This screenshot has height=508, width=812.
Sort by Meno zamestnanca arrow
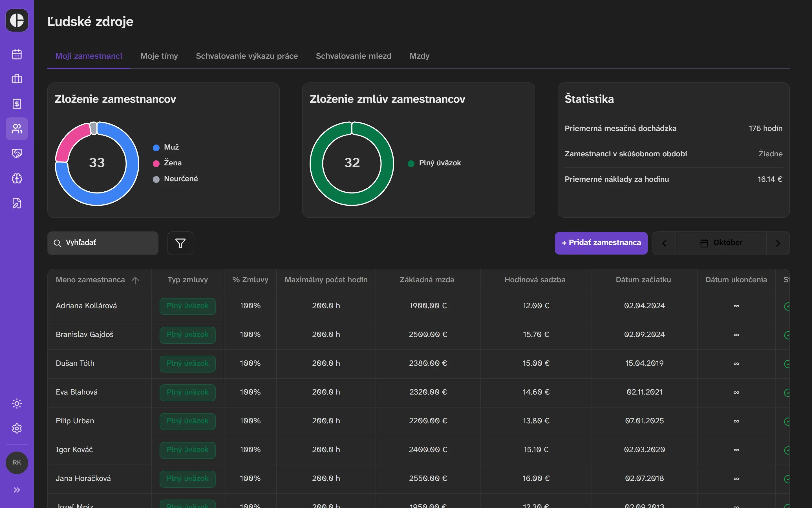135,280
